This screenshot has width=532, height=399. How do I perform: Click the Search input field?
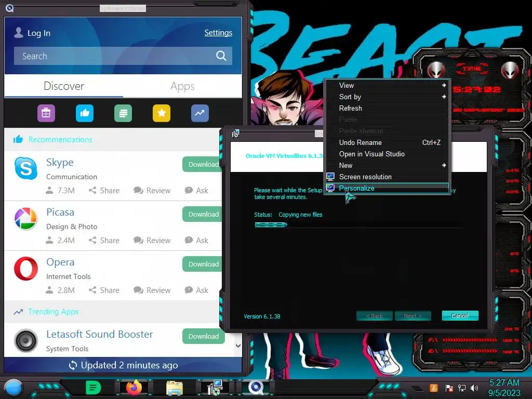pyautogui.click(x=123, y=56)
